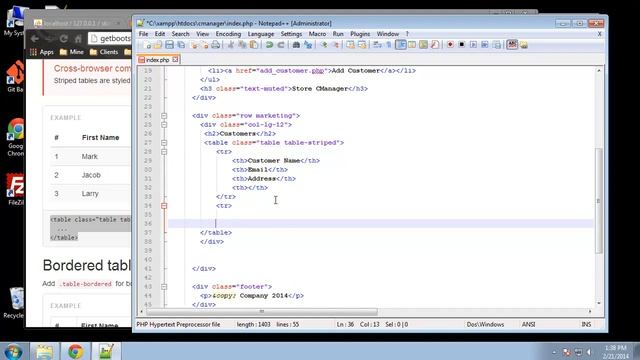Copy selection using the toolbar Copy icon

(242, 45)
